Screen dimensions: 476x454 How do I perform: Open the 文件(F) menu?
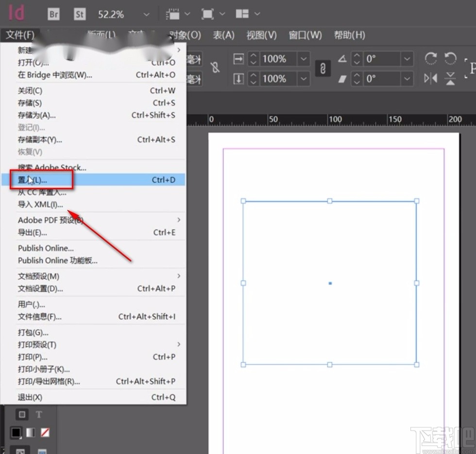[20, 35]
